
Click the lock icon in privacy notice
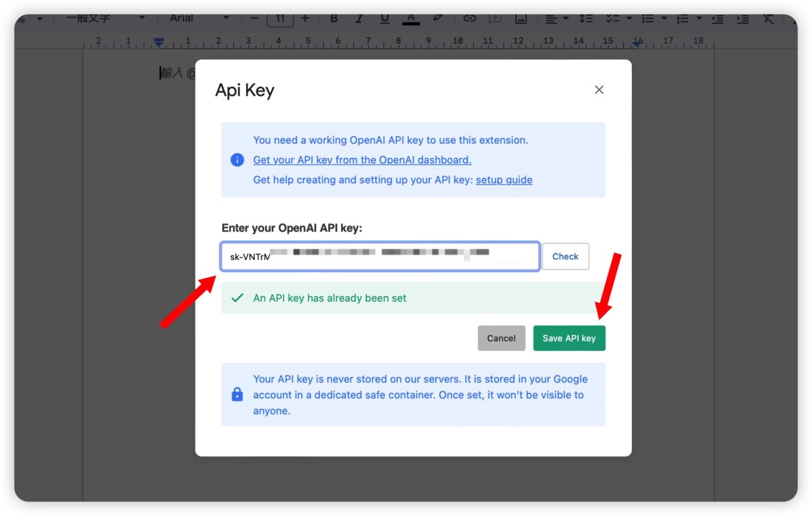tap(237, 394)
